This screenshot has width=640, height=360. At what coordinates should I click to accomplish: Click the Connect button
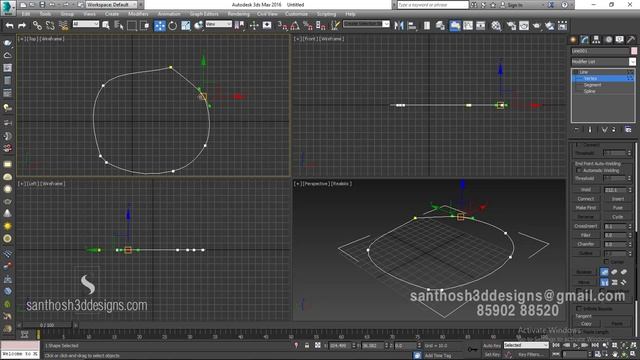[x=586, y=199]
